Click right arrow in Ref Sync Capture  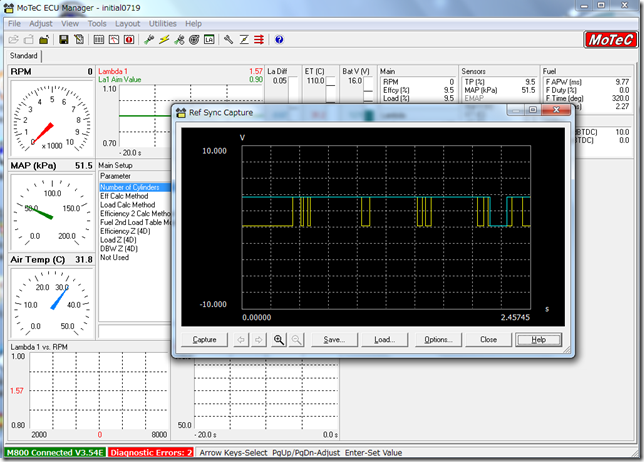pos(258,340)
